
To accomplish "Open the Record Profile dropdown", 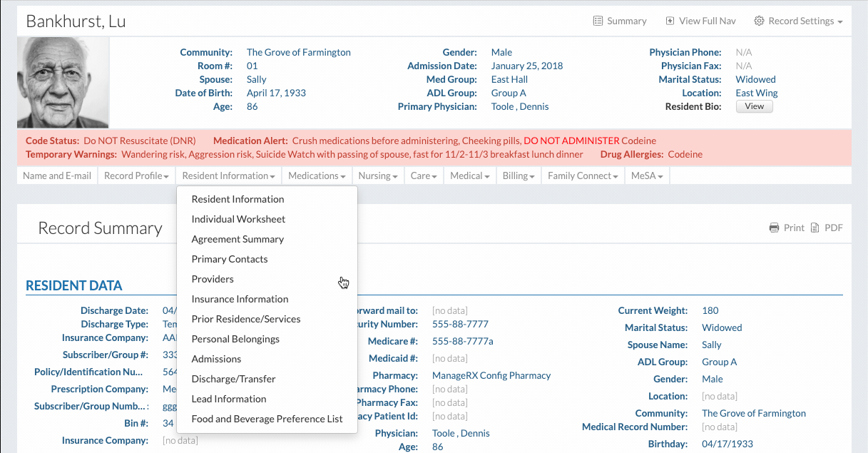I will pos(136,175).
